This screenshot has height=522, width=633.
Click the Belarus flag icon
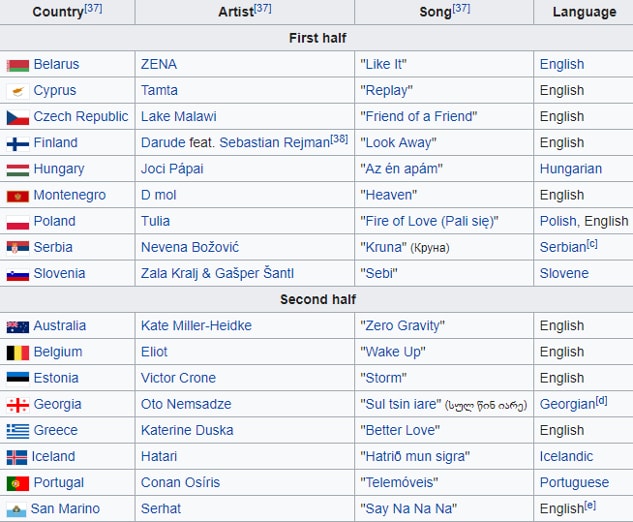18,65
